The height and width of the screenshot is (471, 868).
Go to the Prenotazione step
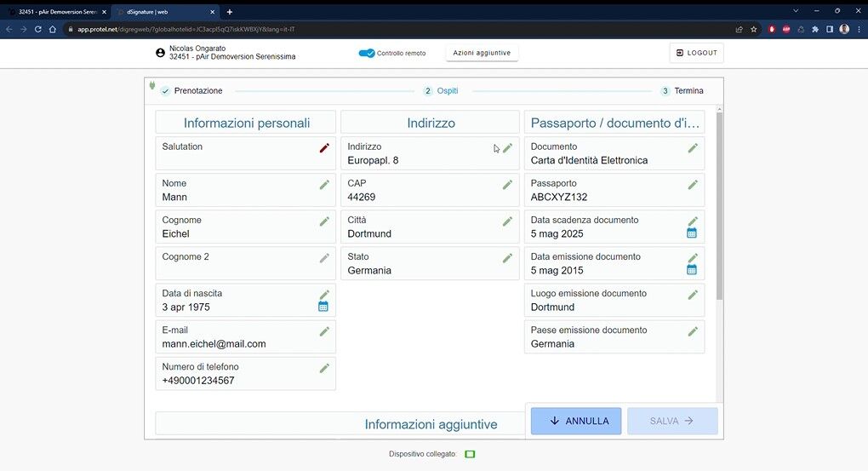coord(197,91)
